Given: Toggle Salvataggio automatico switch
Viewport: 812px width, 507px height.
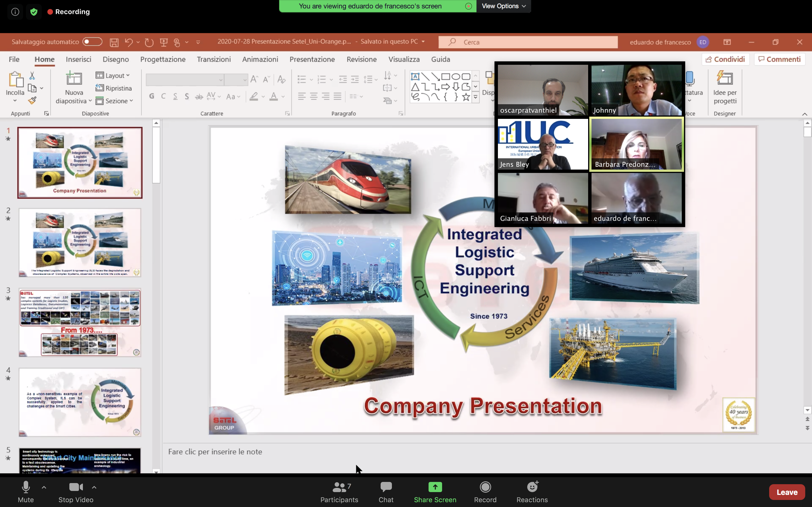Looking at the screenshot, I should 92,42.
